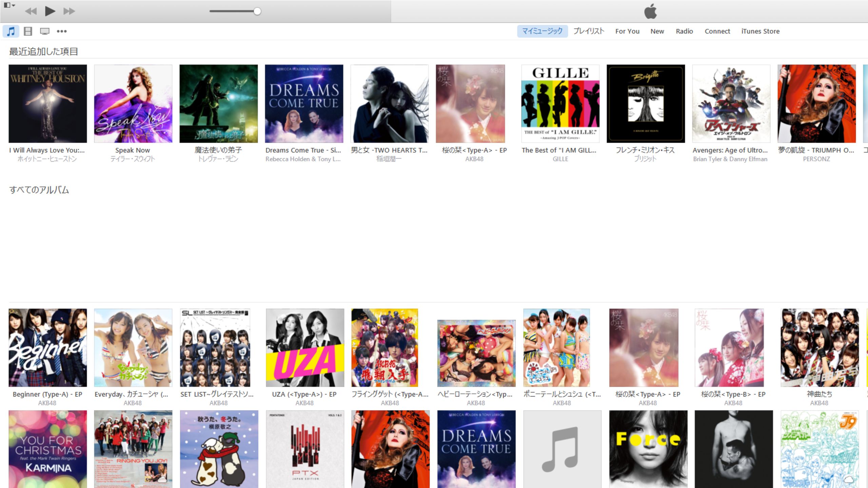Open the Beginner (Type-A) album cover
The width and height of the screenshot is (868, 488).
pos(48,348)
